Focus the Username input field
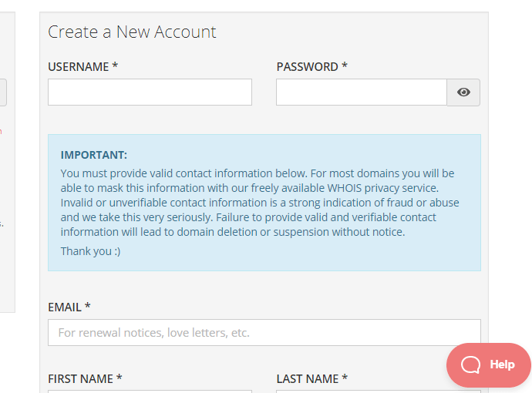 tap(150, 92)
